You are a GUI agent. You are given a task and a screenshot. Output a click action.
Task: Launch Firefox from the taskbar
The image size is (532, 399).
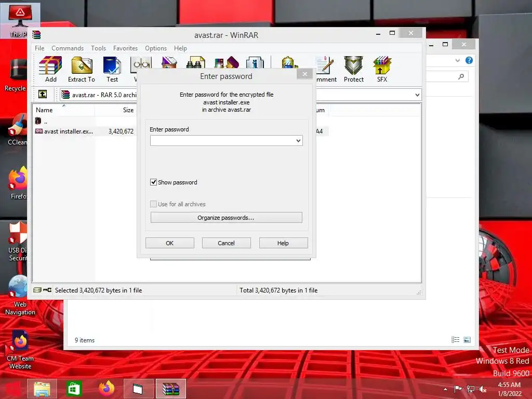107,389
